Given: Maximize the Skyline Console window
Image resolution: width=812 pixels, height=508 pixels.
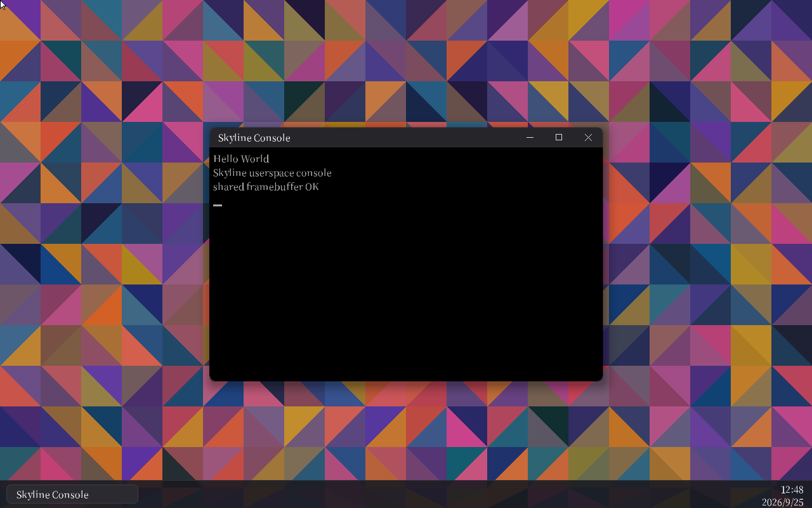Looking at the screenshot, I should coord(559,138).
